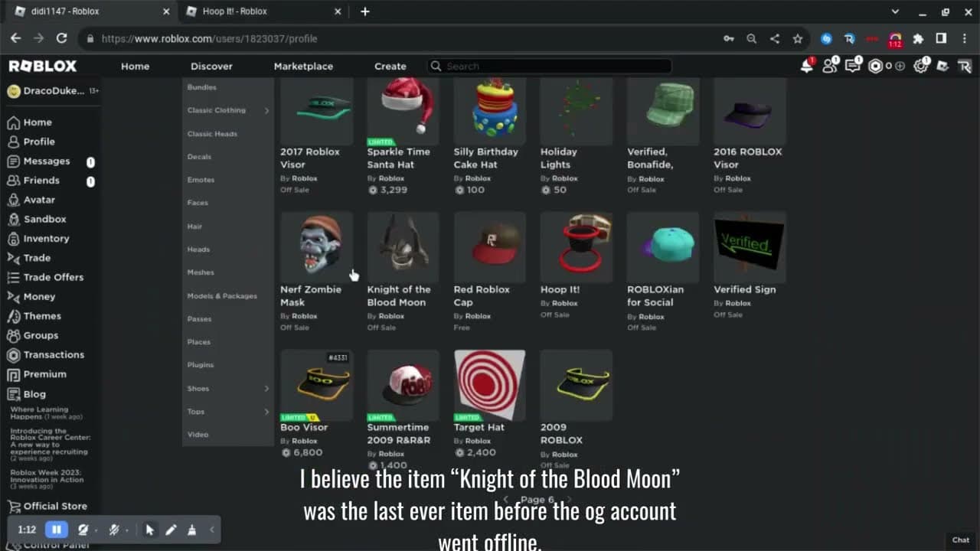The image size is (980, 551).
Task: Close the Hoop It! - Roblox tab
Action: coord(338,11)
